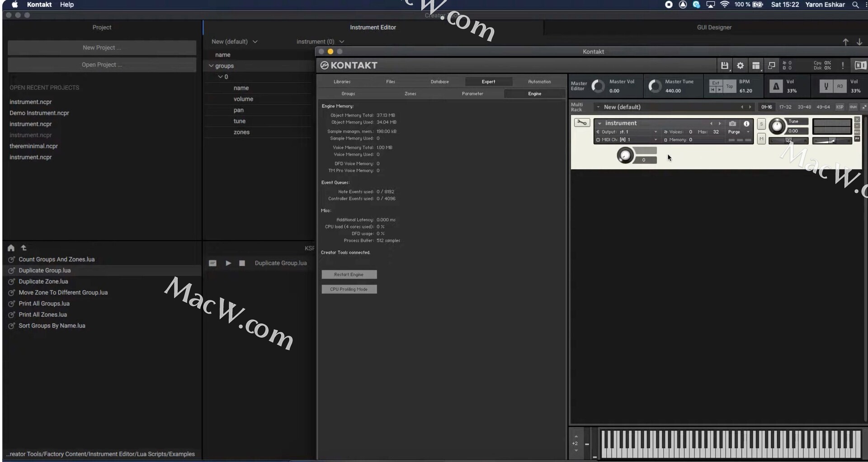Viewport: 868px width, 462px height.
Task: Open recent project thereminimal.ncpr
Action: pyautogui.click(x=33, y=146)
